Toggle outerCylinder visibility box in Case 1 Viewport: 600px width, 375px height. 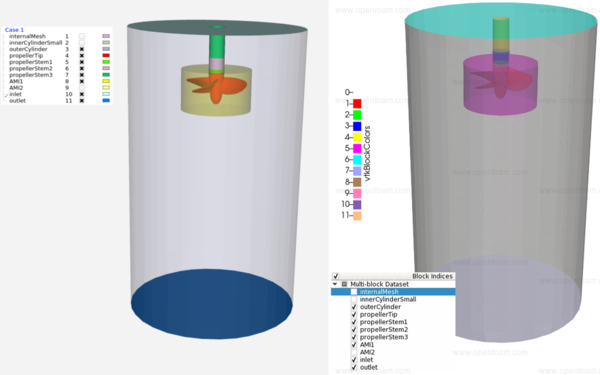82,49
